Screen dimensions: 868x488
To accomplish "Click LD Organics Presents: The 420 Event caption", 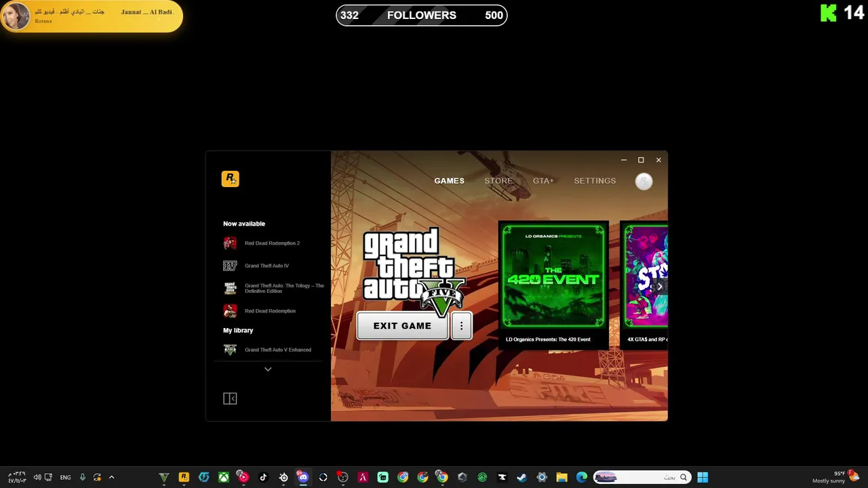I will click(x=548, y=340).
